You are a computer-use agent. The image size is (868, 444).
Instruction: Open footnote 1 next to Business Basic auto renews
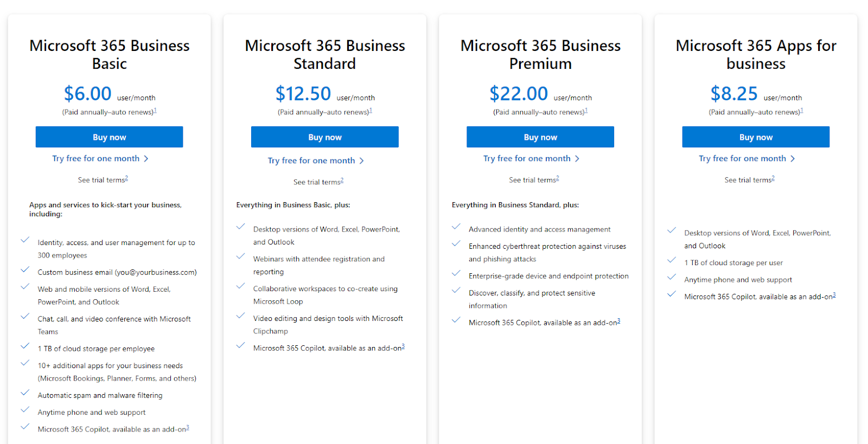(155, 111)
